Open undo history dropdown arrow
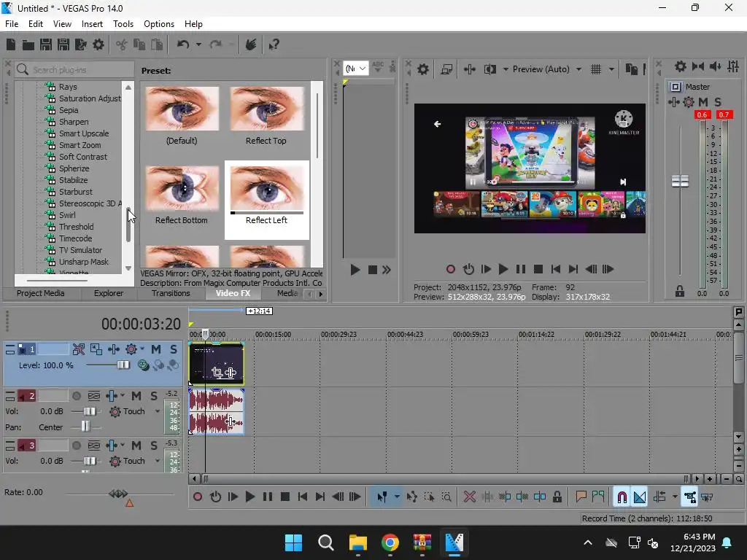 [x=198, y=44]
